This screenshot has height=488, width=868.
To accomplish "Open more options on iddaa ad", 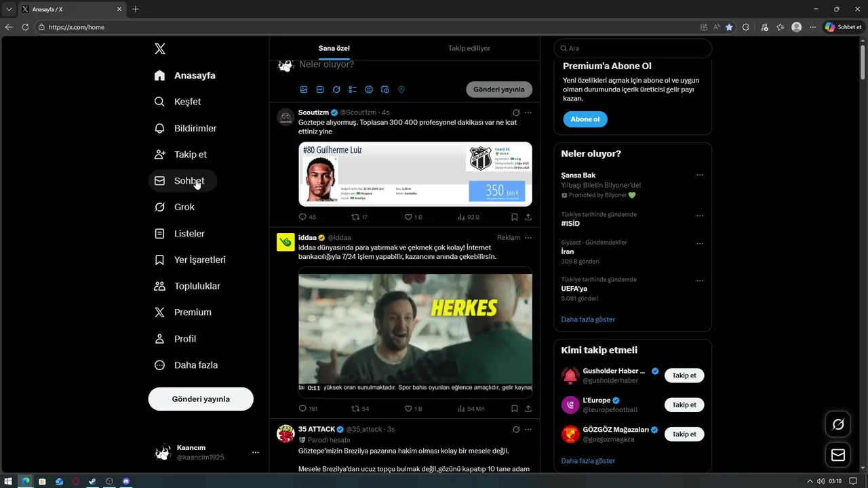I will [528, 238].
